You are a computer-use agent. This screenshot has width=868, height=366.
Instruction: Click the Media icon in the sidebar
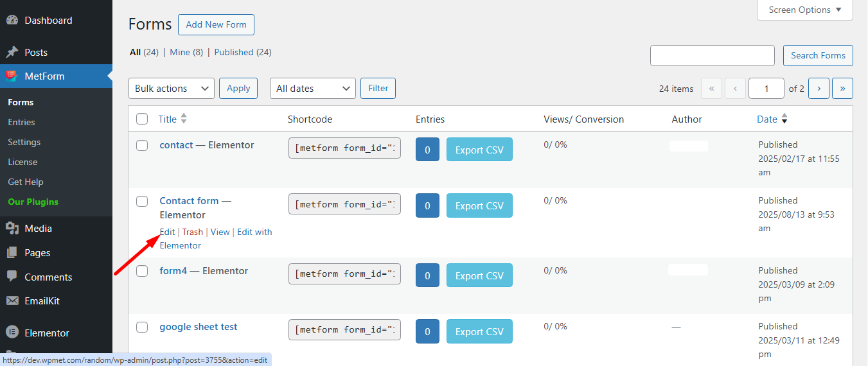pyautogui.click(x=12, y=228)
